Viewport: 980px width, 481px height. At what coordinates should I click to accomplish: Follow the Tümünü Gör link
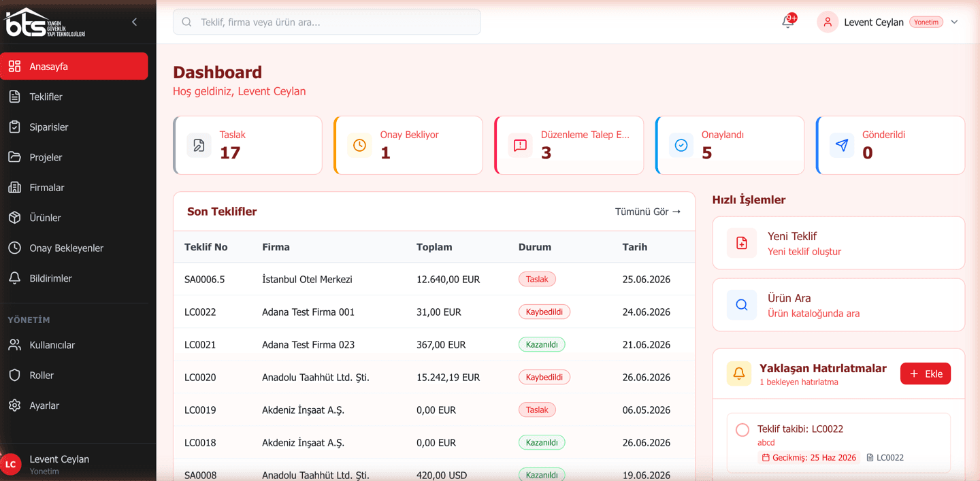(x=648, y=212)
